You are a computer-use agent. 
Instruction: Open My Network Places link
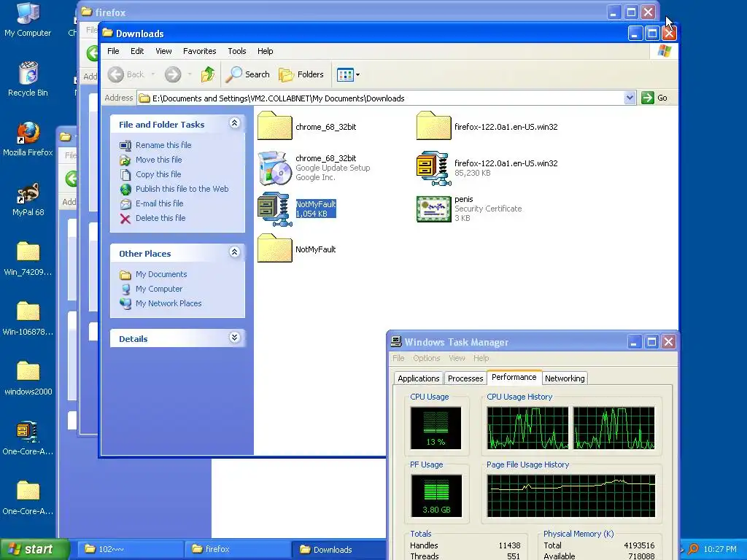pyautogui.click(x=169, y=303)
